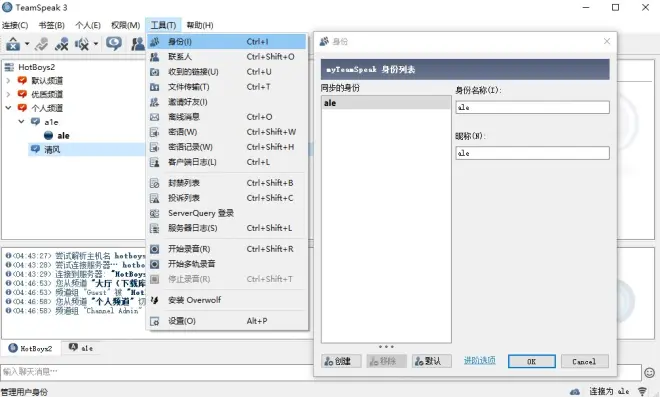This screenshot has height=397, width=660.
Task: Select 身份(I) in the tools menu
Action: tap(226, 42)
